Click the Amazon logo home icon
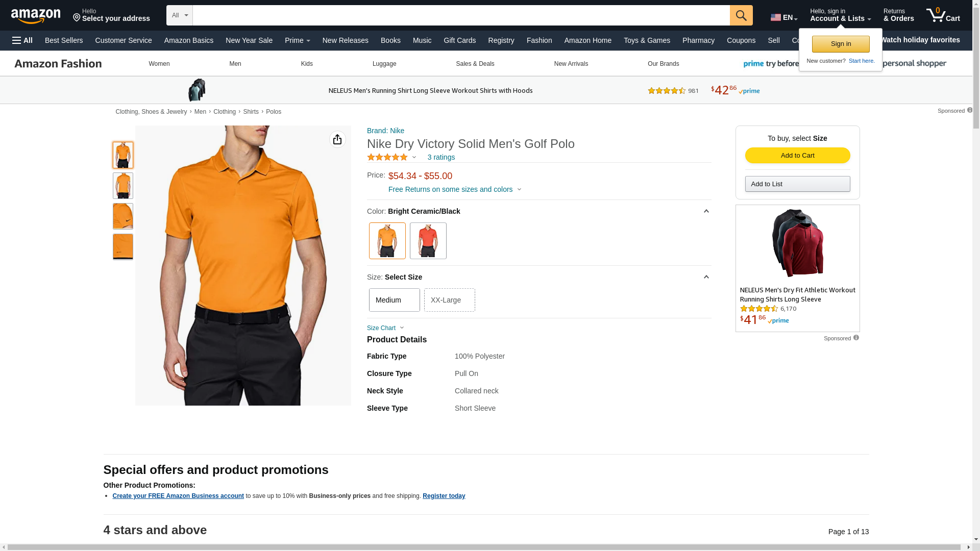This screenshot has width=980, height=551. click(36, 16)
